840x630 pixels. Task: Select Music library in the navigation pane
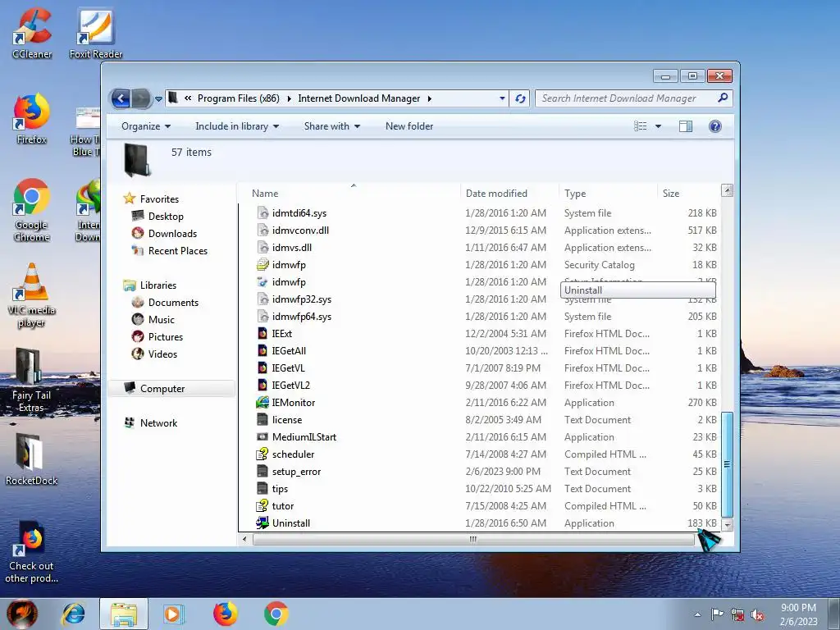(x=162, y=320)
